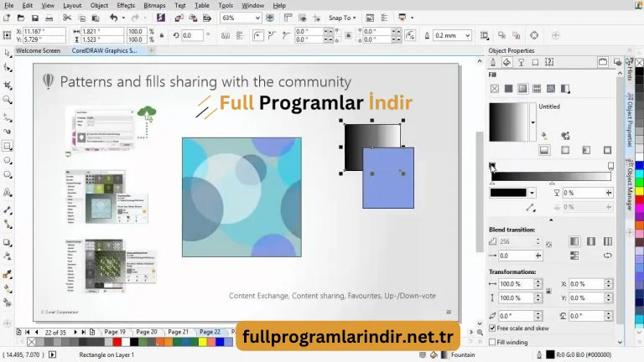Open the Outline properties tab icon
This screenshot has width=644, height=362.
tap(493, 62)
